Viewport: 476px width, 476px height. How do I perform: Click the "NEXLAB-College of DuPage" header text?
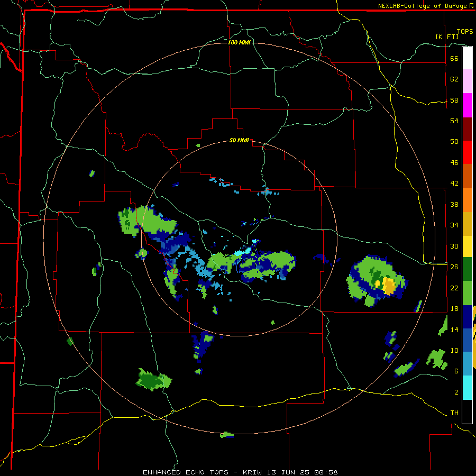pos(422,6)
